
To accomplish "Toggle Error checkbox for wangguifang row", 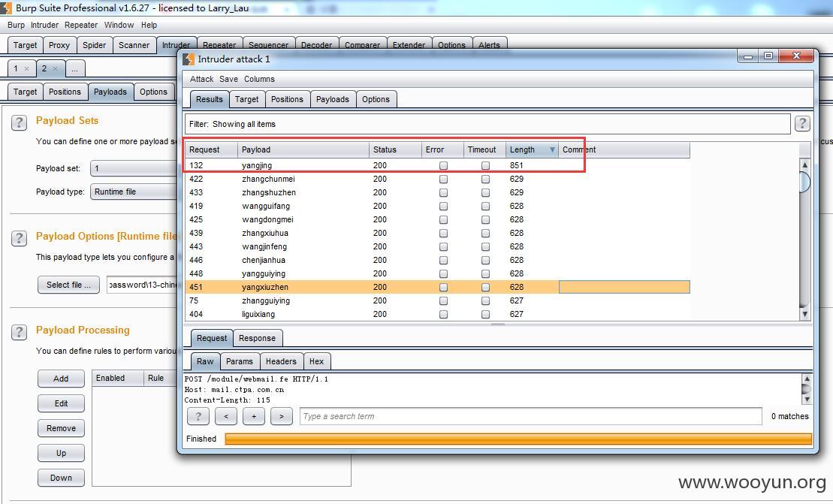I will point(444,206).
